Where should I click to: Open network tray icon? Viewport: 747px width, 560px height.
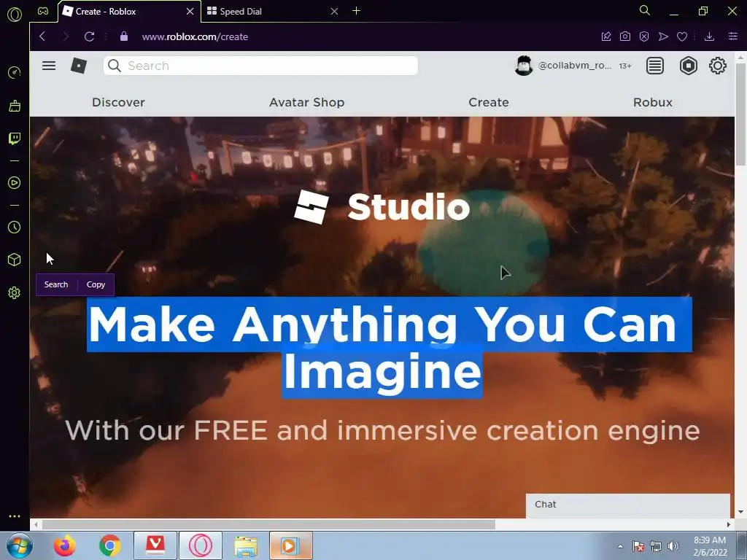(656, 546)
